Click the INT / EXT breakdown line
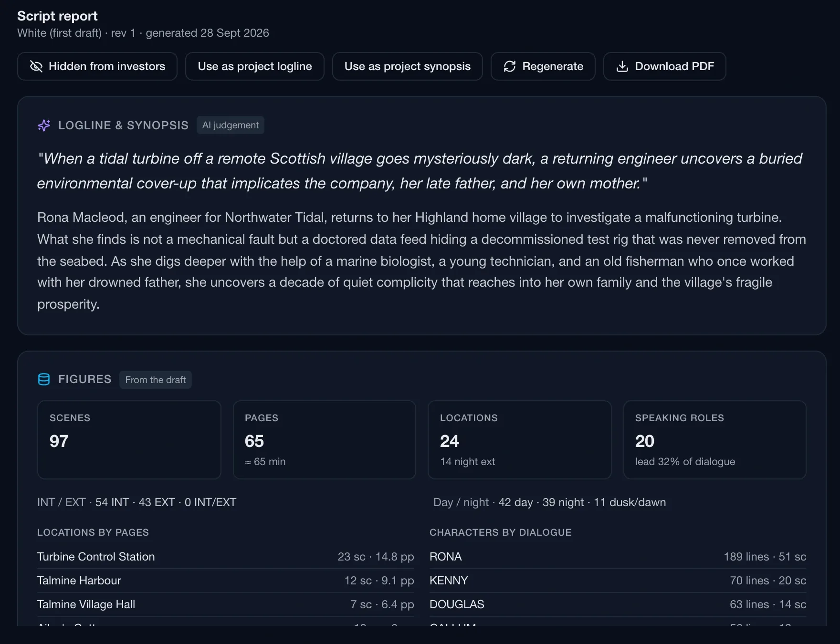 point(137,502)
